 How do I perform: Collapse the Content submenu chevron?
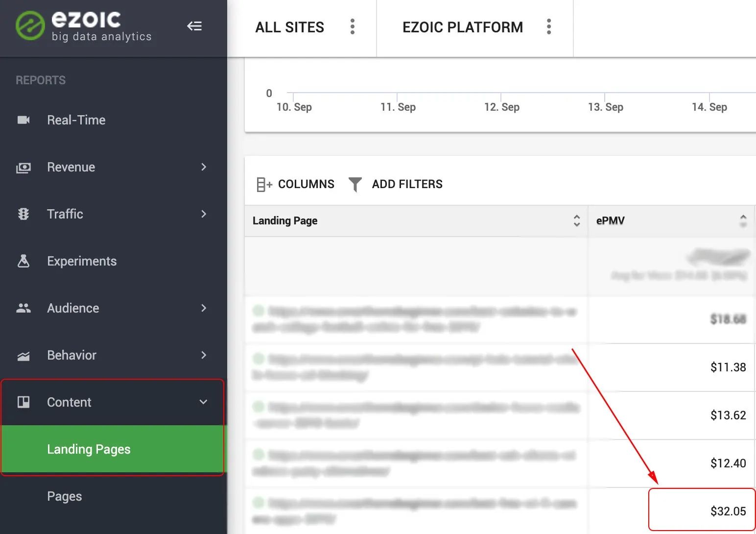tap(204, 402)
